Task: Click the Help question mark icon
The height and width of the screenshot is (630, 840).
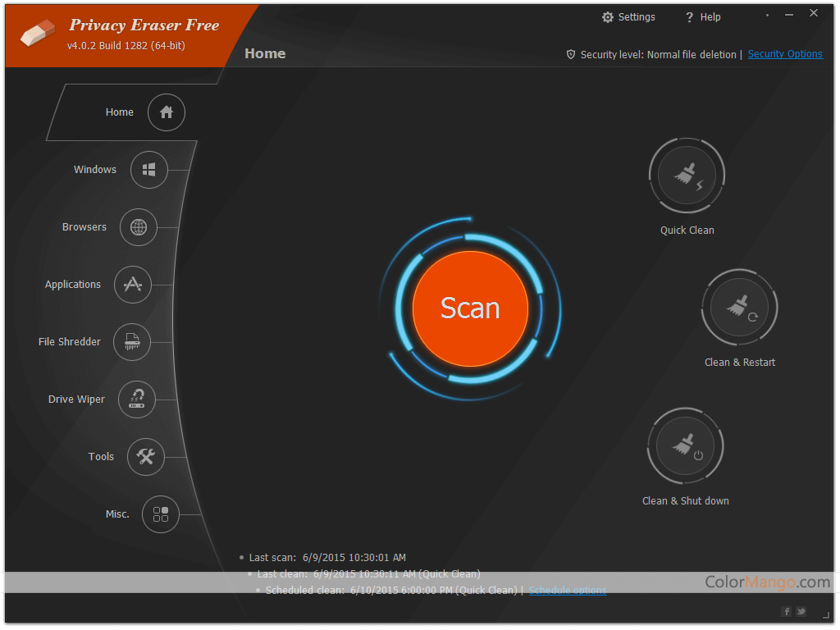Action: 689,17
